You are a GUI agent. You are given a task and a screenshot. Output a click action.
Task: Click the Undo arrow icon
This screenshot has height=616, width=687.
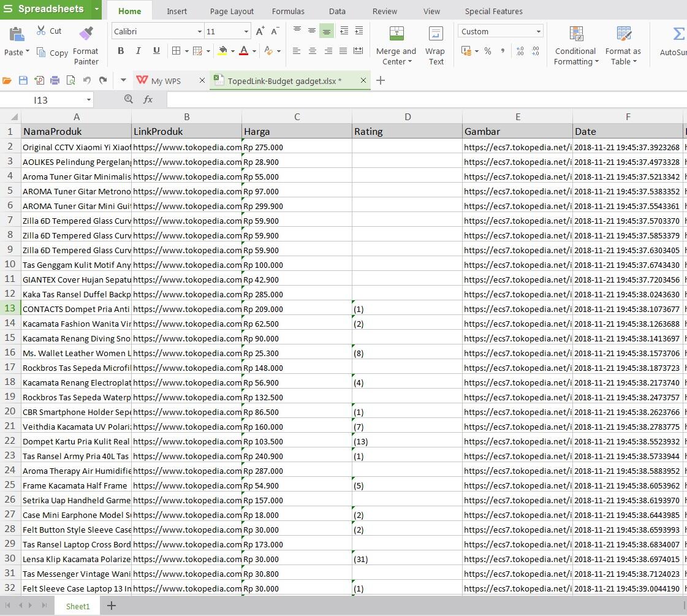pos(87,80)
